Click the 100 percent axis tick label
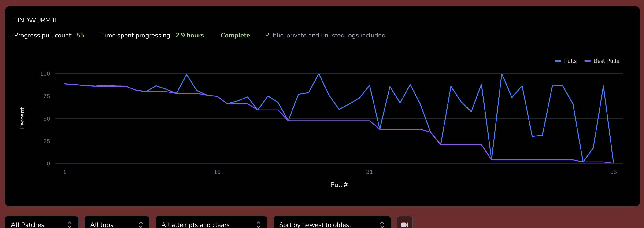Screen dimensions: 644x228 click(x=45, y=74)
